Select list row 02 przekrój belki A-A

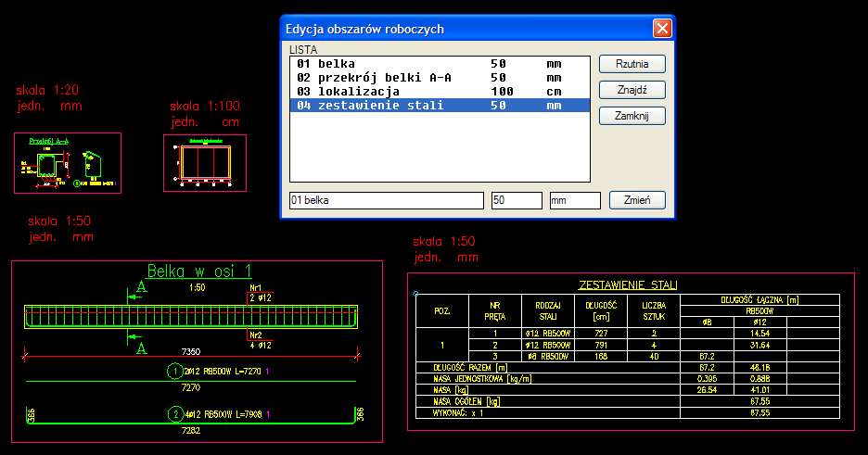pos(440,78)
